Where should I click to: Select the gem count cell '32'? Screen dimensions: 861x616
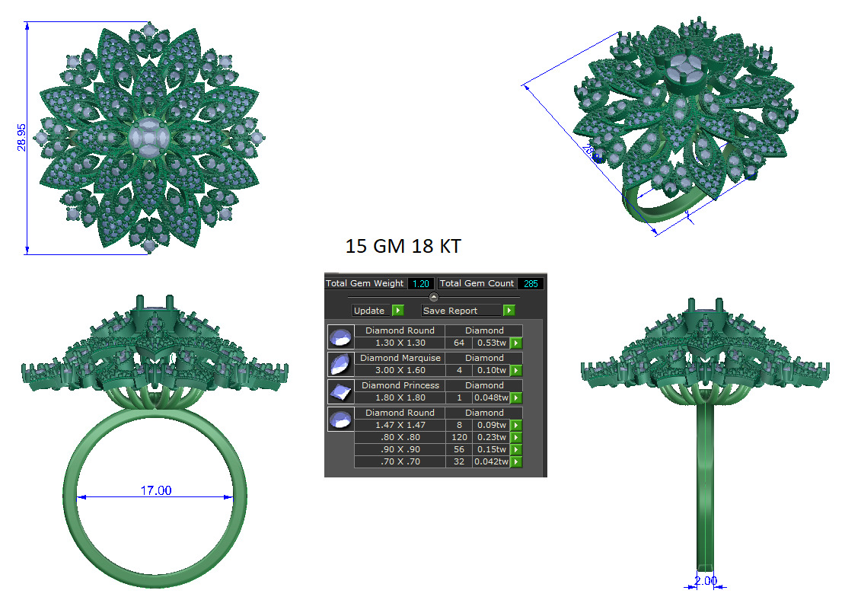459,461
